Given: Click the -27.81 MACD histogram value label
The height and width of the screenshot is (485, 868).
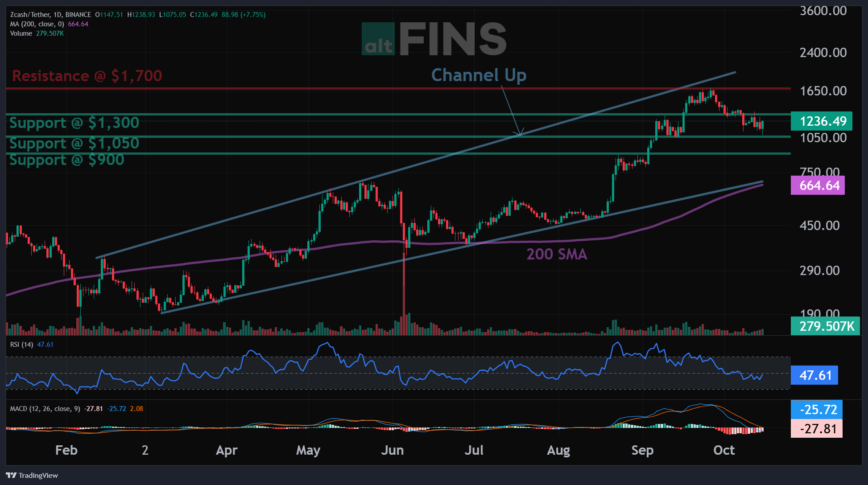Looking at the screenshot, I should [x=817, y=429].
